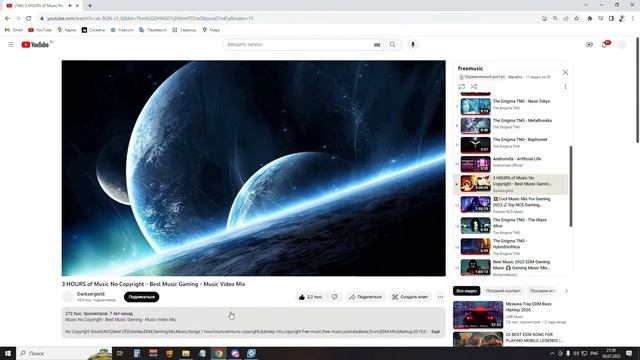The image size is (640, 360).
Task: Like the video with thumbs up
Action: 310,297
